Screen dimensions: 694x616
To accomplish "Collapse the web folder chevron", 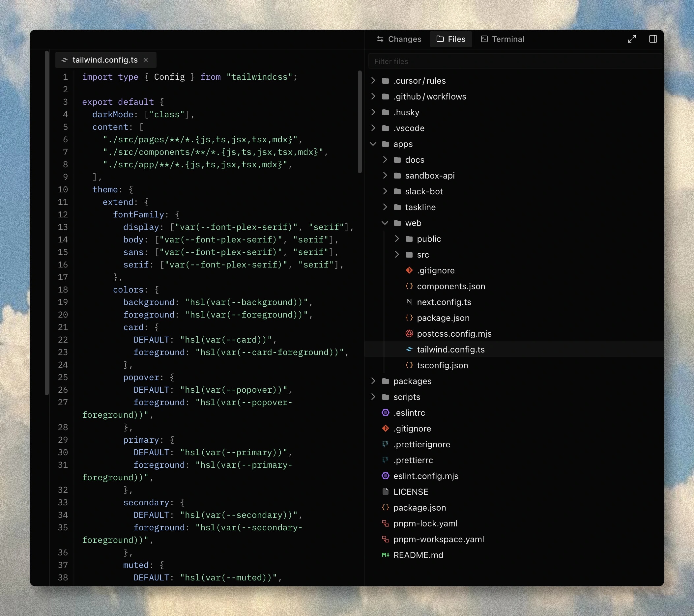I will click(385, 223).
